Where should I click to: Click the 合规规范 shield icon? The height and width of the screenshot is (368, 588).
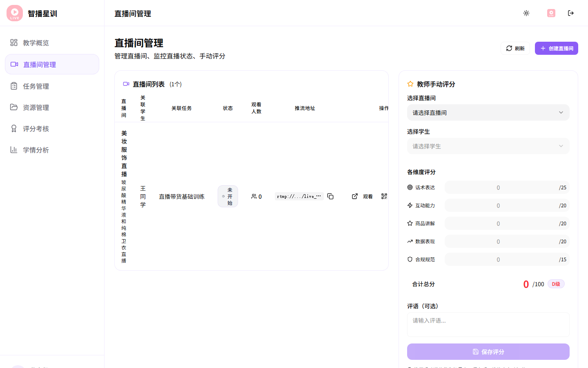[410, 259]
